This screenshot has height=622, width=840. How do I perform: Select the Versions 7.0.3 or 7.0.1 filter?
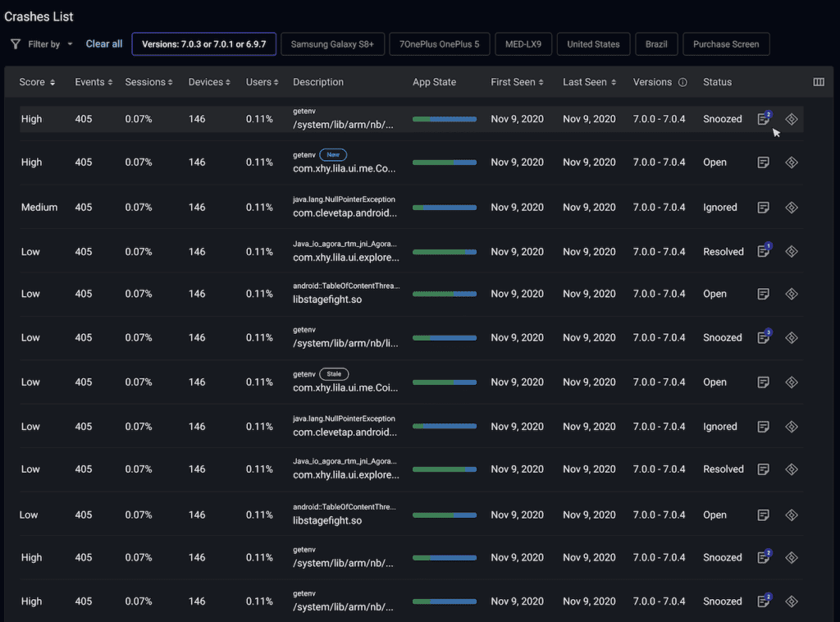click(x=203, y=44)
